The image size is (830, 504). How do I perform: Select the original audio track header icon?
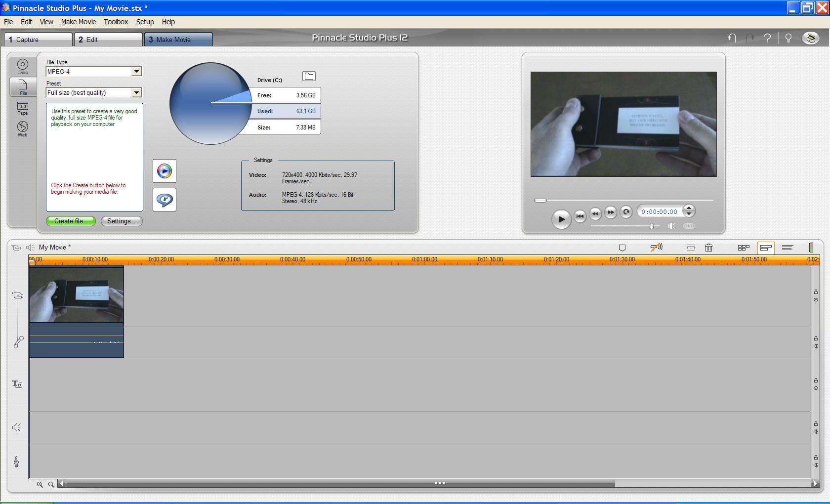[18, 342]
